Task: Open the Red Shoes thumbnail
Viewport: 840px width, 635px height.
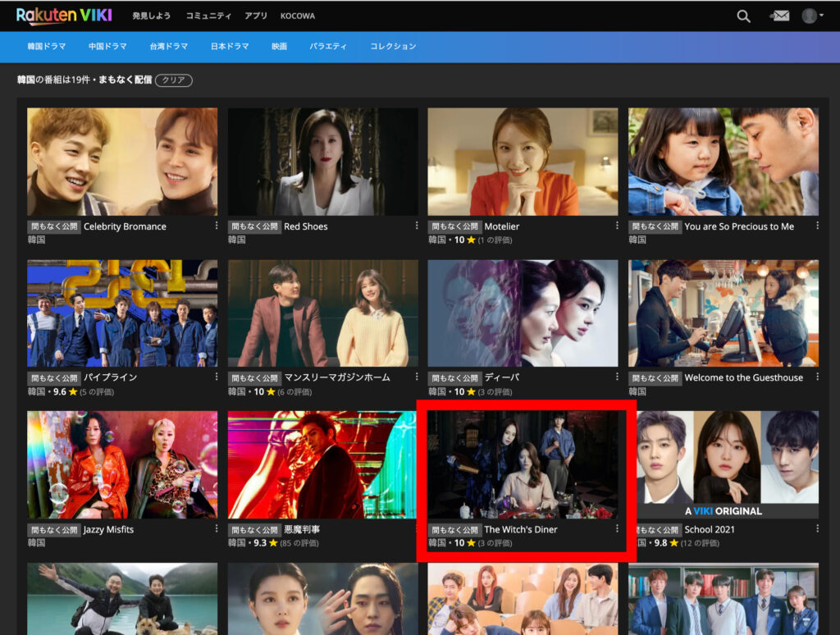Action: tap(322, 162)
